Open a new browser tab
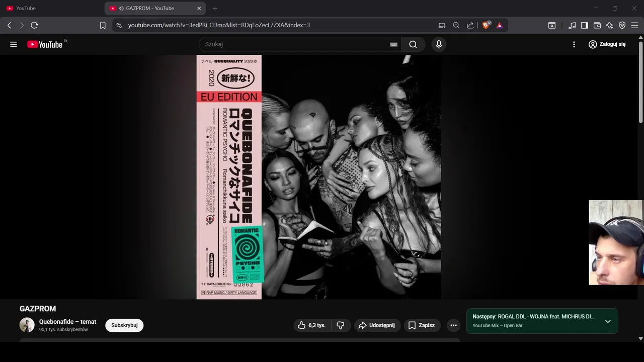This screenshot has height=362, width=644. pyautogui.click(x=215, y=9)
